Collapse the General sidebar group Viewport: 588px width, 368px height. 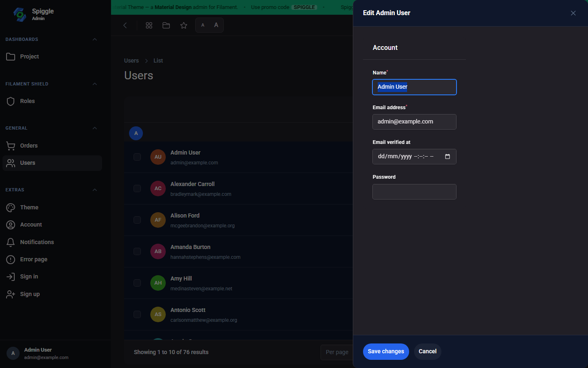click(95, 128)
